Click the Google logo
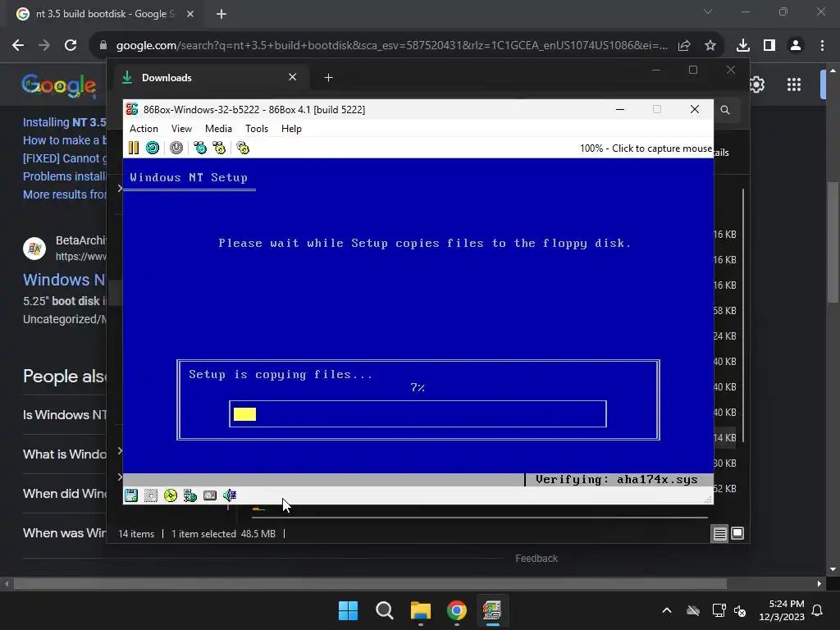 59,85
